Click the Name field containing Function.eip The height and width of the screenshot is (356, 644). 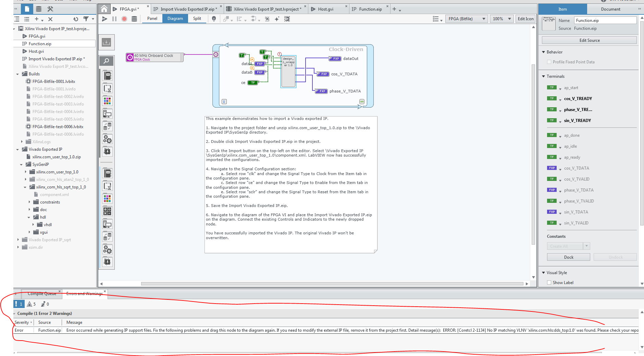click(x=605, y=21)
